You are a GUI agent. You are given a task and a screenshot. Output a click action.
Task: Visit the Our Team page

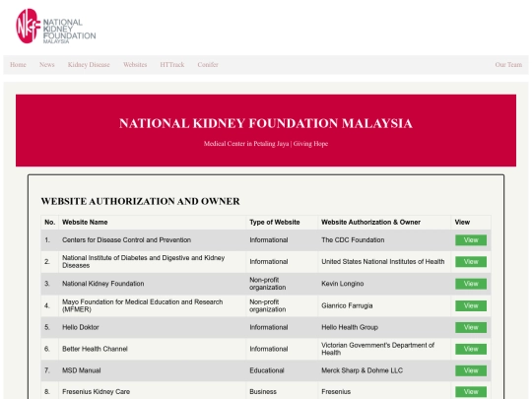click(x=508, y=64)
